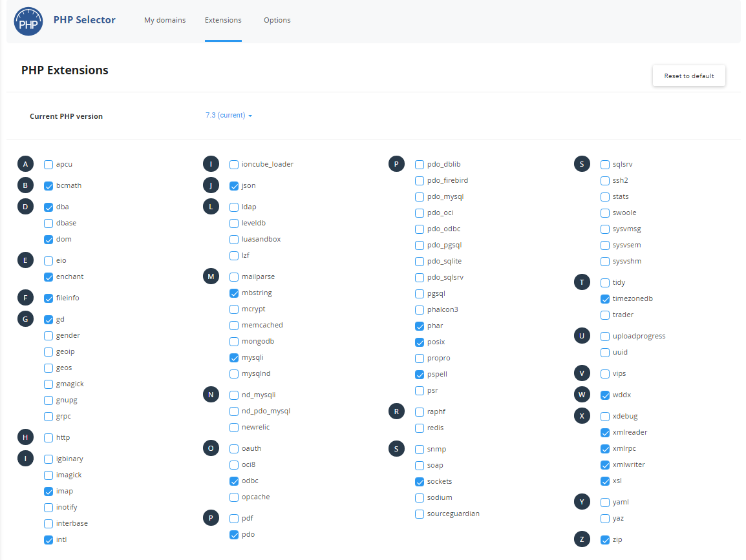This screenshot has width=746, height=560.
Task: Click the letter H section badge
Action: [26, 437]
